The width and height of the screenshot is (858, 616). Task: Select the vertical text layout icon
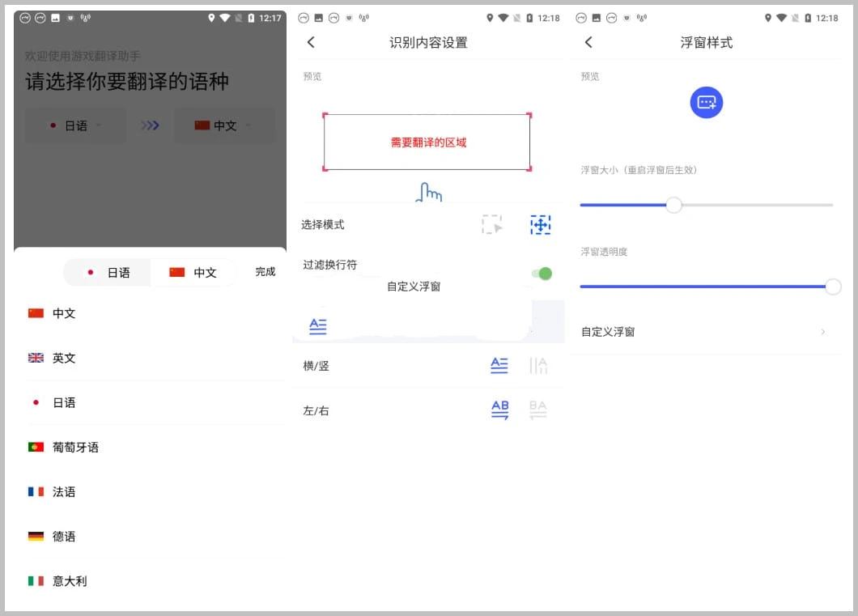[x=538, y=365]
